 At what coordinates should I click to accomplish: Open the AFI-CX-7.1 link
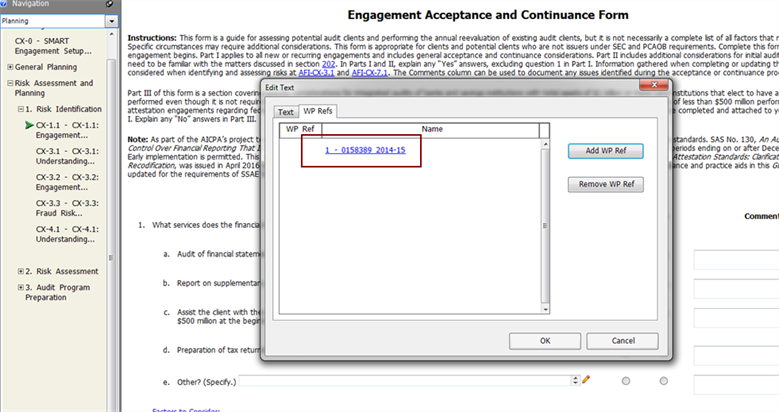pyautogui.click(x=370, y=73)
